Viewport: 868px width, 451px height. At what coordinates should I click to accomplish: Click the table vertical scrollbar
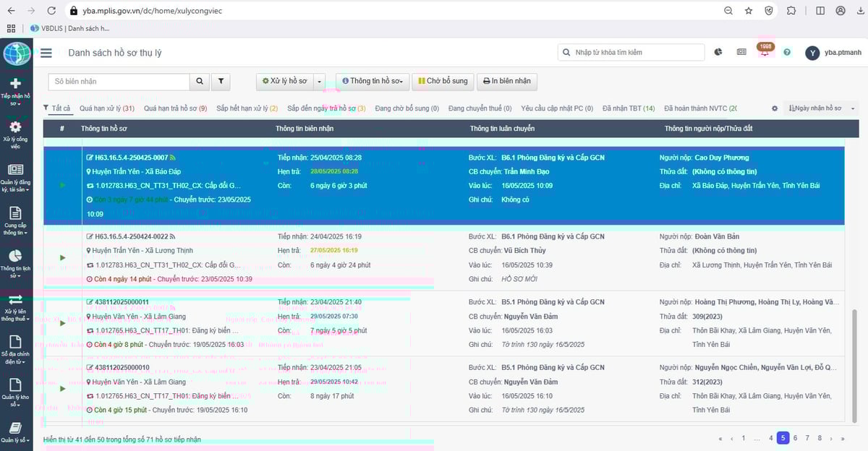point(856,365)
